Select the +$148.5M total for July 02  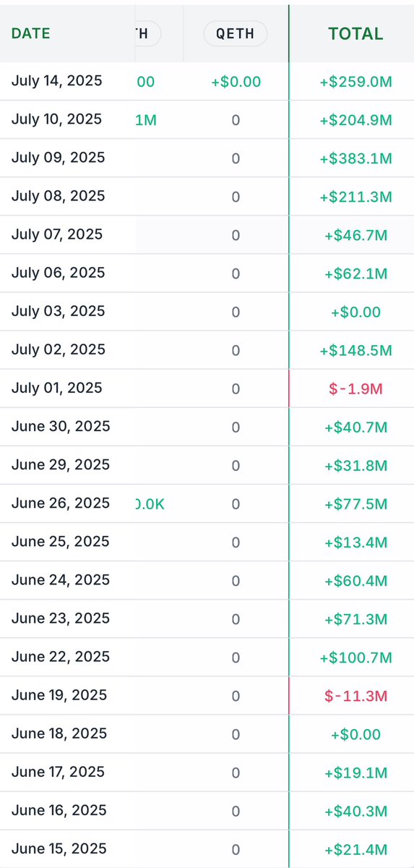click(x=355, y=351)
